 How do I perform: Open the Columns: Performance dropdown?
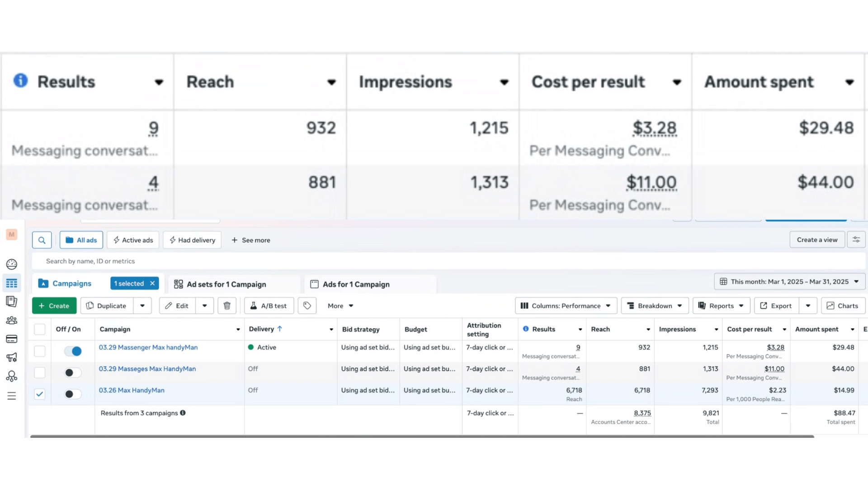tap(566, 306)
